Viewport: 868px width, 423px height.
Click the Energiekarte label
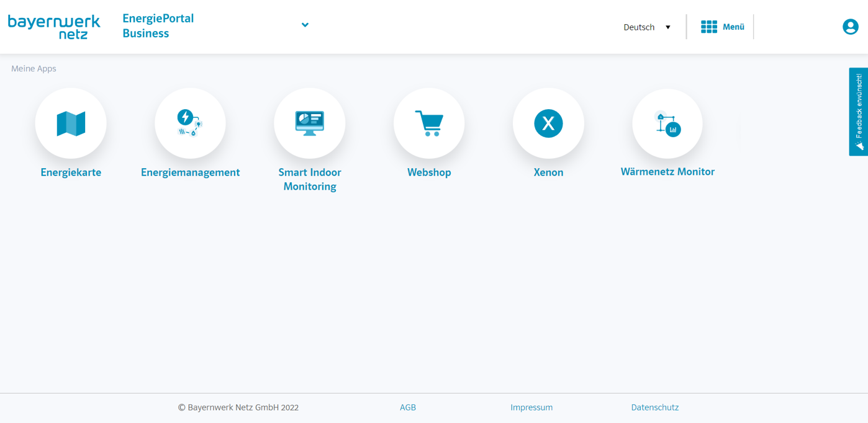pos(71,172)
